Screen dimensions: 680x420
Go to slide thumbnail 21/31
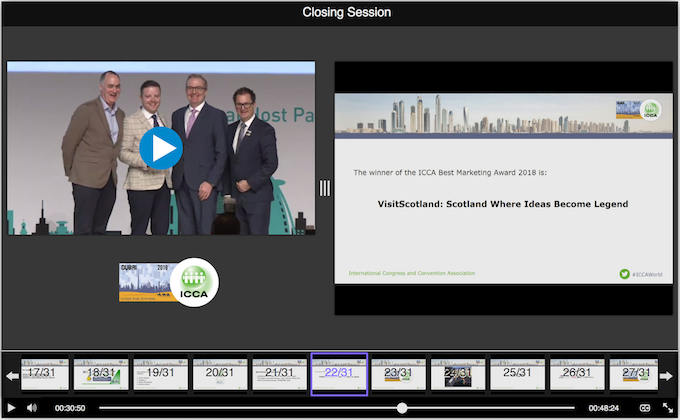(x=279, y=374)
